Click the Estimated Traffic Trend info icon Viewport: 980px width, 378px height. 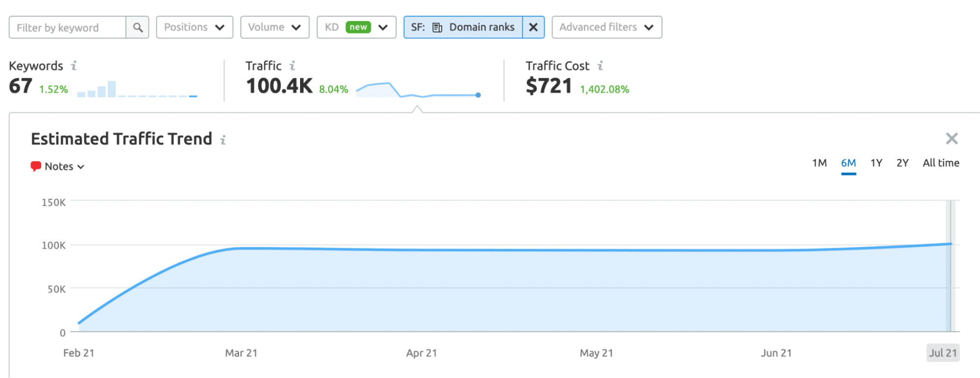pyautogui.click(x=223, y=140)
